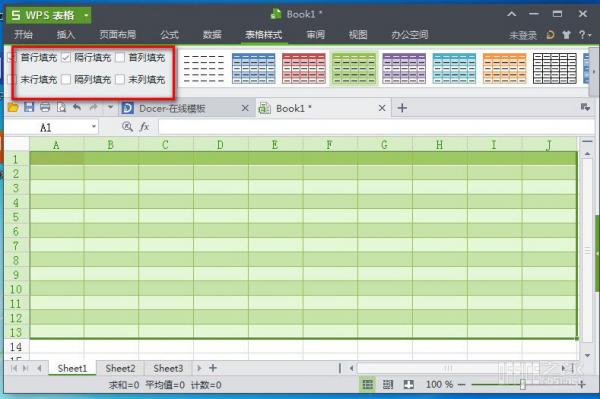The height and width of the screenshot is (399, 600).
Task: Select column D header
Action: click(x=220, y=145)
